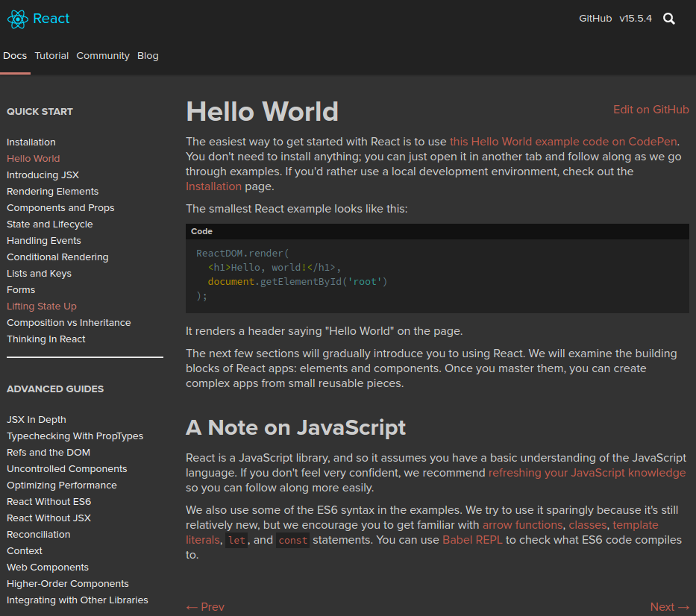
Task: Open the classes link
Action: [587, 525]
